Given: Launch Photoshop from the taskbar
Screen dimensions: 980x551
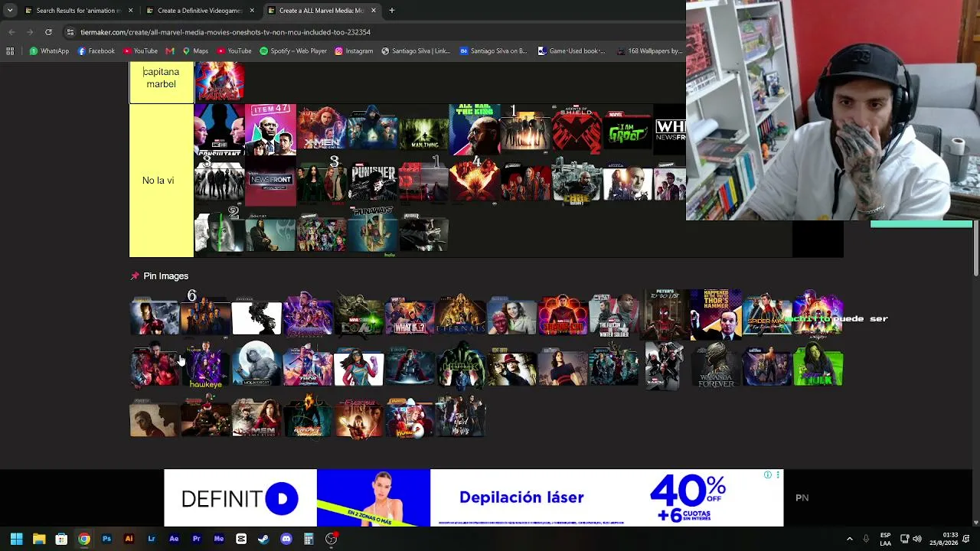Looking at the screenshot, I should click(106, 539).
